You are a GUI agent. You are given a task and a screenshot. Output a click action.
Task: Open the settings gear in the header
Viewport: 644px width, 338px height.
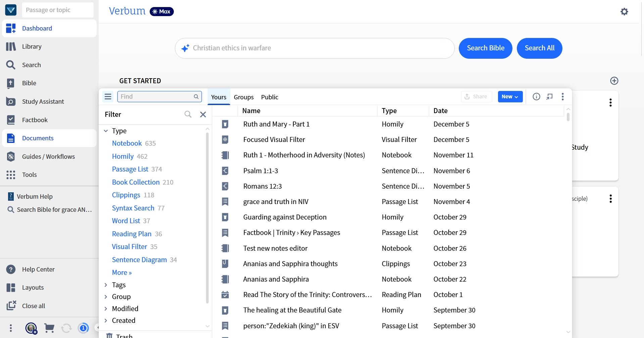624,11
